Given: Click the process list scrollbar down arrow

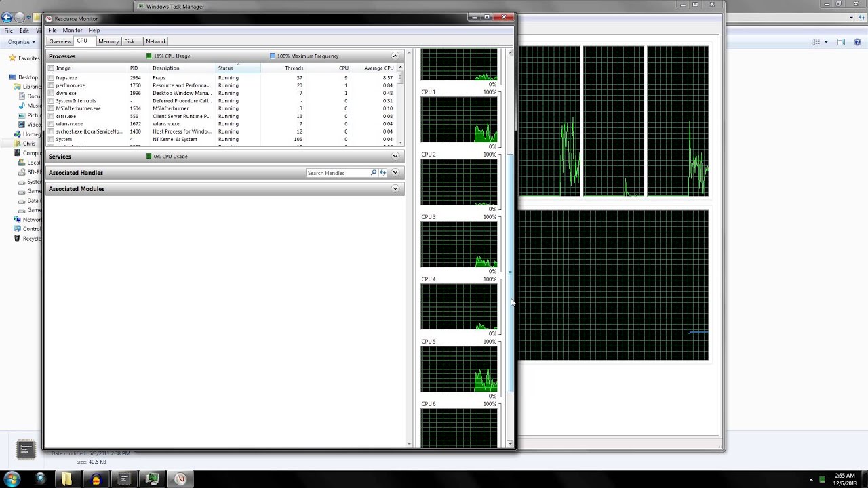Looking at the screenshot, I should [400, 142].
